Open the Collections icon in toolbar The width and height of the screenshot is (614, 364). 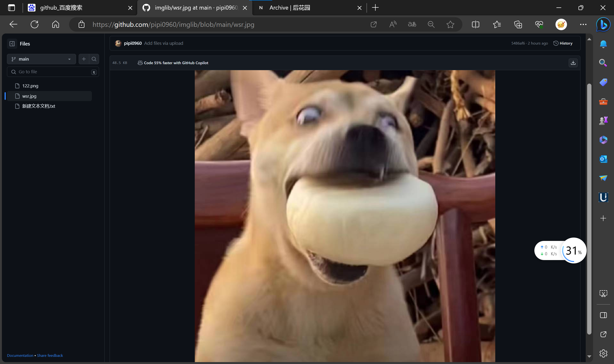click(x=518, y=24)
